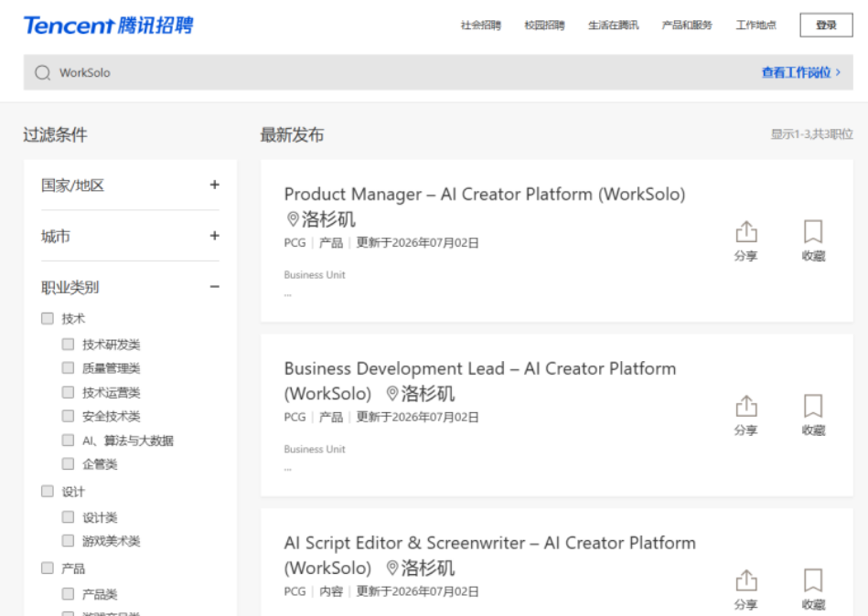
Task: Expand the 城市 filter section
Action: [x=215, y=236]
